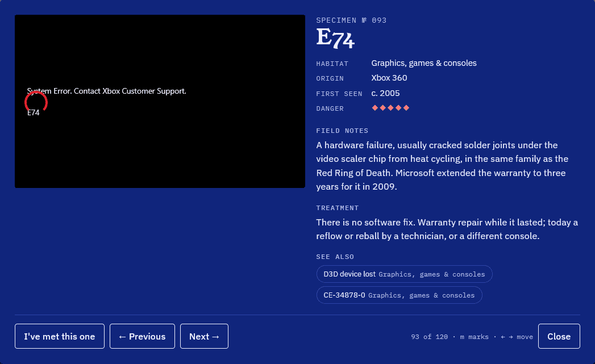
Task: Click the red ring spinner icon
Action: tap(36, 102)
